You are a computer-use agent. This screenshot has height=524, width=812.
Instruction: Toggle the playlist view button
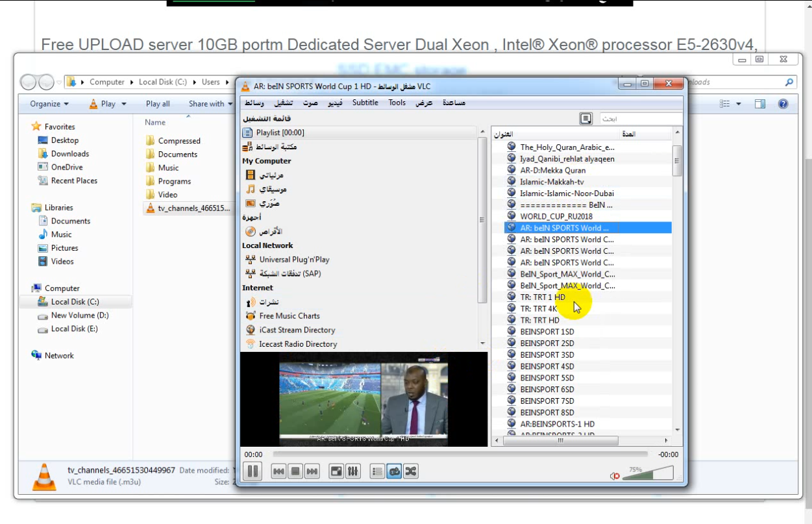(x=377, y=471)
